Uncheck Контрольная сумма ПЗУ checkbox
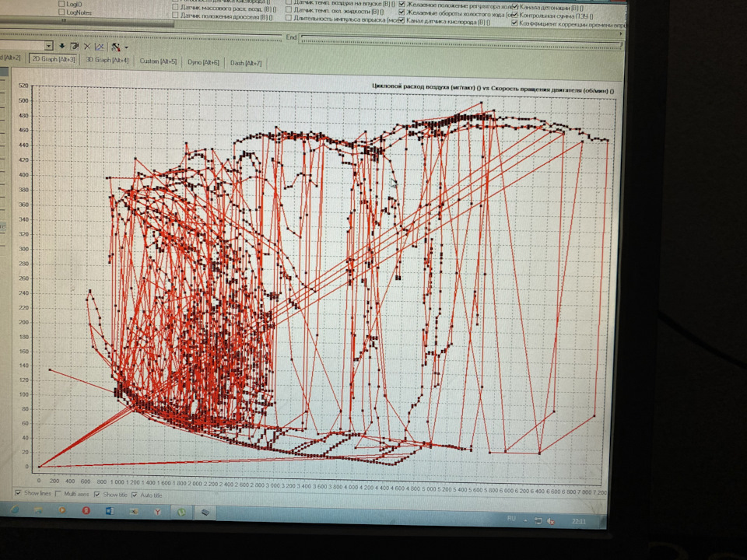Image resolution: width=747 pixels, height=560 pixels. pos(514,16)
